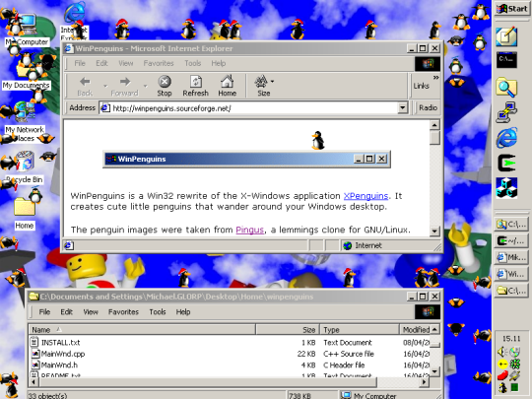Expand the toolbar overflow chevron above Links
Image resolution: width=532 pixels, height=399 pixels.
tap(435, 78)
